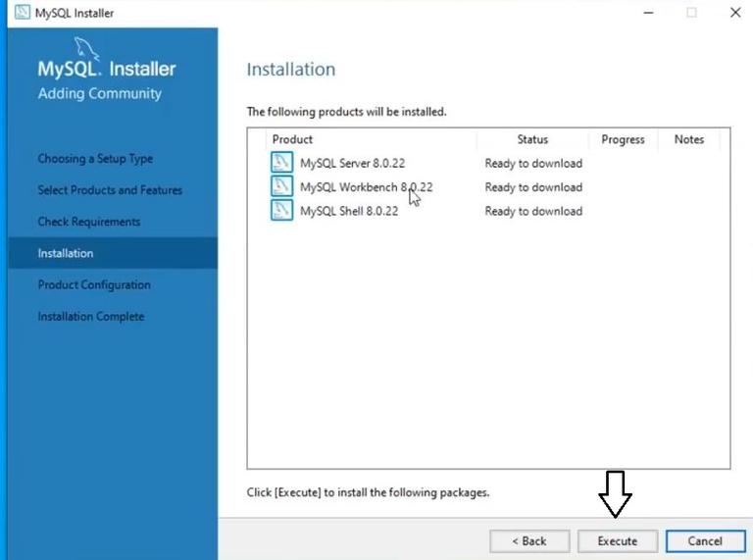Screen dimensions: 753x560
Task: Open Product Configuration step in sidebar
Action: click(x=94, y=284)
